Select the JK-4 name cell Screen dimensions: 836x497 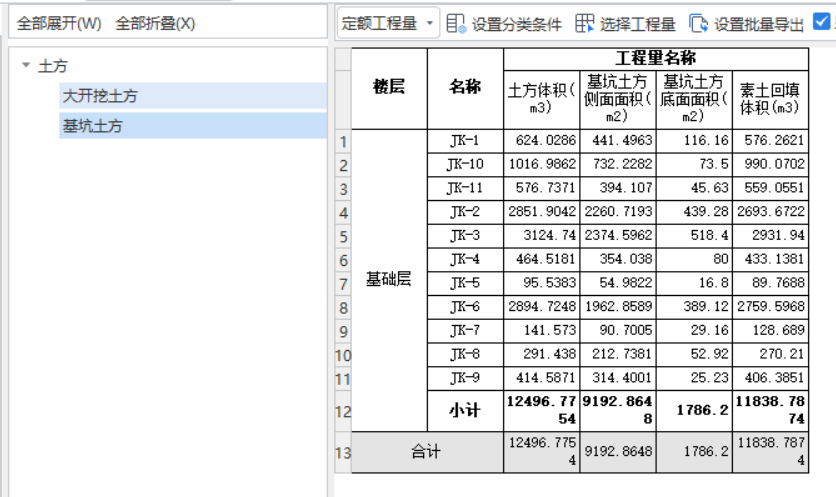click(x=465, y=260)
